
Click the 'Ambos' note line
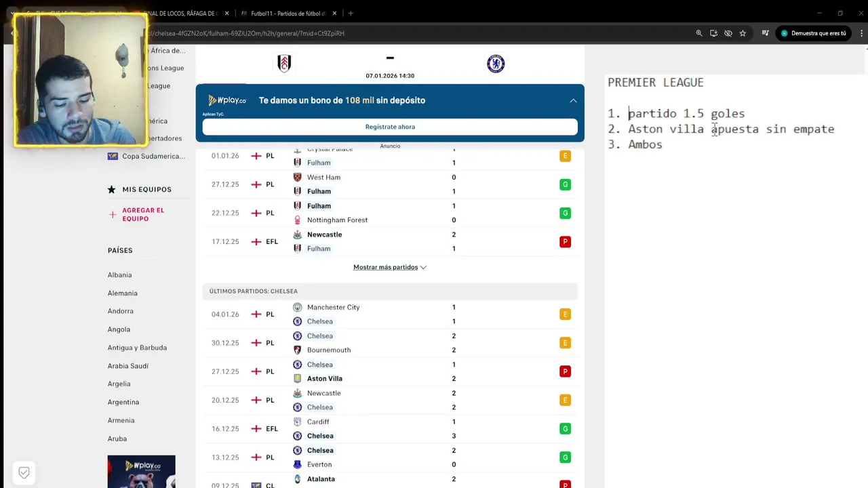click(645, 144)
